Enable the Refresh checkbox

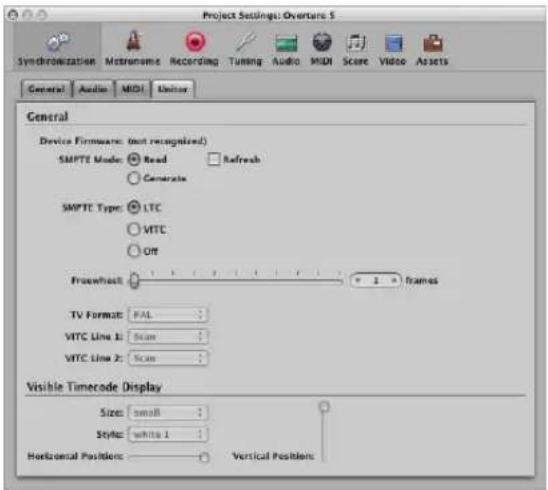(x=214, y=159)
